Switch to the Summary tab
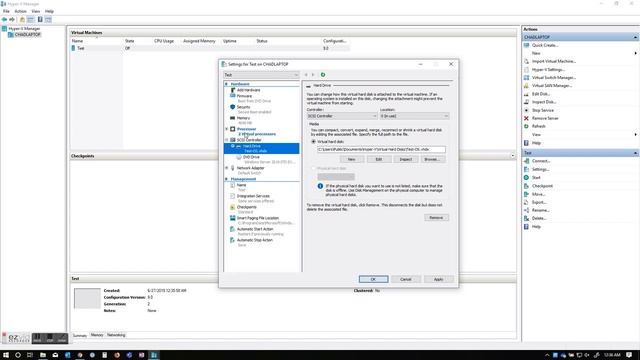 (80, 336)
